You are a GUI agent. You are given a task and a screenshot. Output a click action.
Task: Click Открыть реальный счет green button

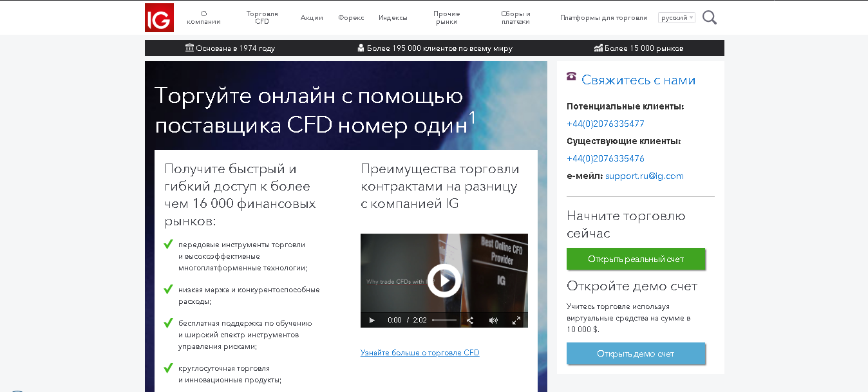point(636,259)
